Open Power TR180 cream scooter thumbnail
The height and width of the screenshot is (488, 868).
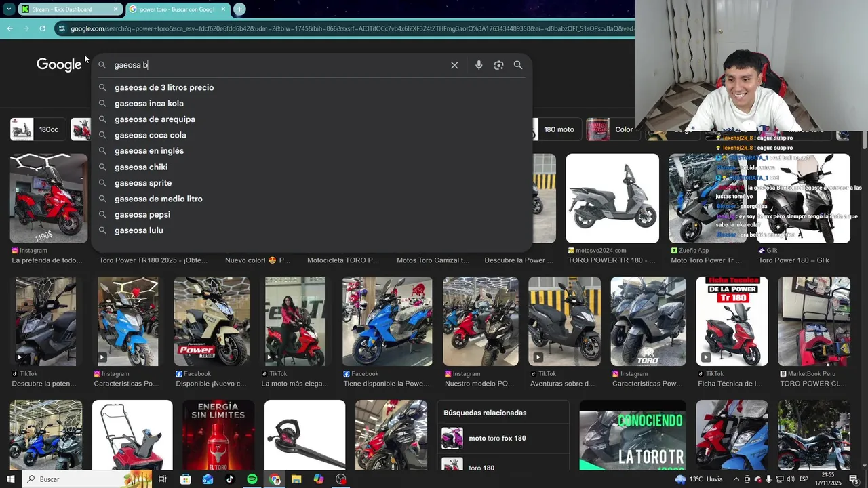click(x=212, y=321)
